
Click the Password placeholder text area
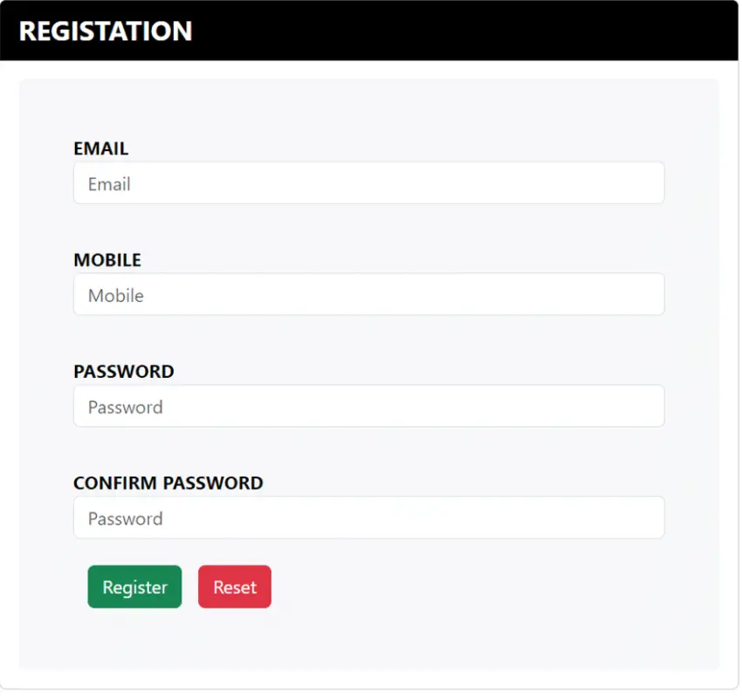pos(123,407)
